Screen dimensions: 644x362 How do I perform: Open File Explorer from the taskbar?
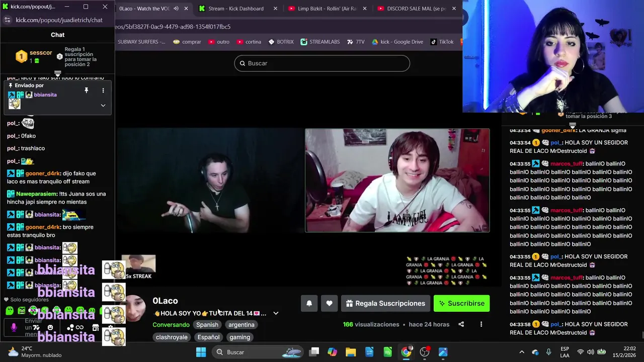pos(351,352)
